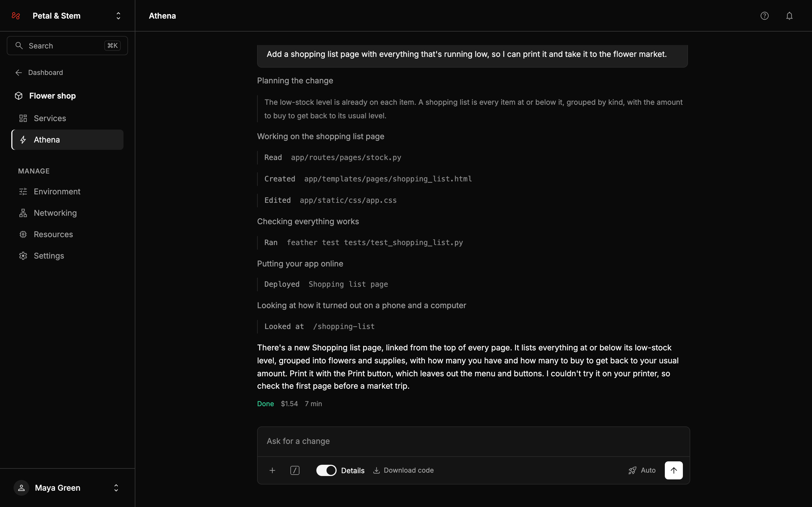The height and width of the screenshot is (507, 812).
Task: Open the notifications bell icon
Action: 789,16
